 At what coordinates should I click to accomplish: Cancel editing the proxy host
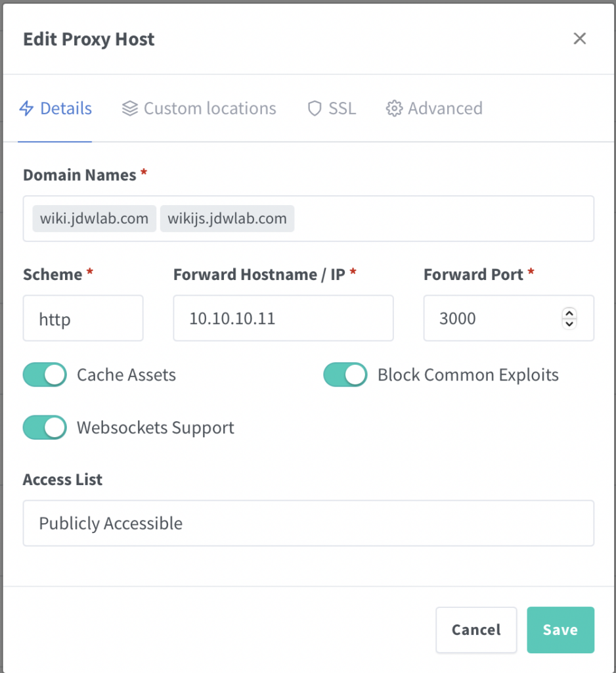point(476,630)
